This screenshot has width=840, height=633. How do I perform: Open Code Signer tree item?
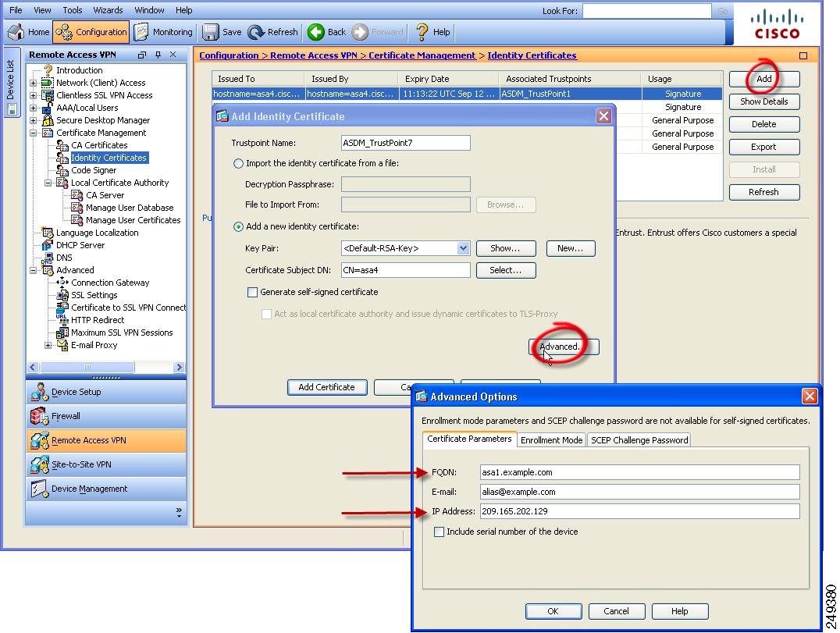[x=94, y=170]
